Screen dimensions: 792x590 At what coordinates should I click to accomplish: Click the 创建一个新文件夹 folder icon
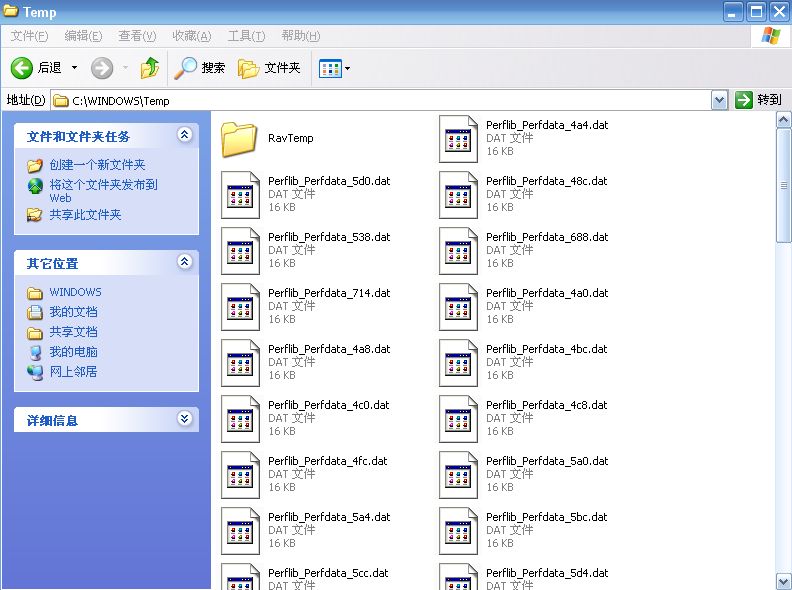(34, 165)
